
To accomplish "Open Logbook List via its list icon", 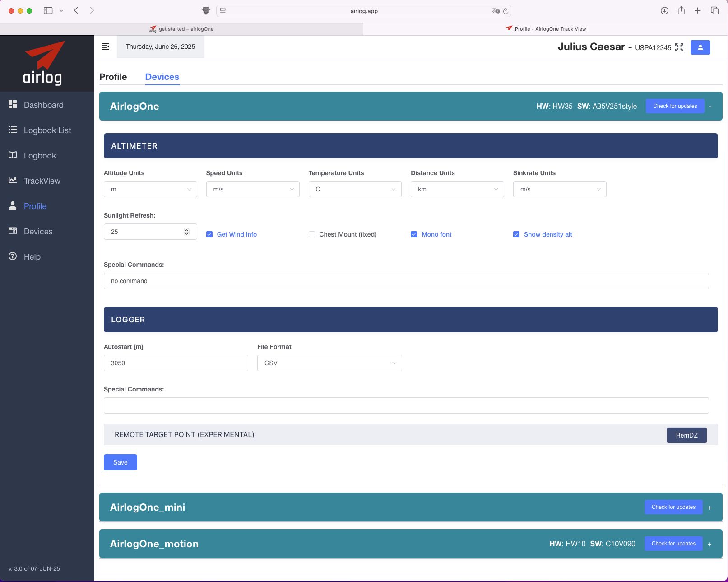I will (x=13, y=130).
